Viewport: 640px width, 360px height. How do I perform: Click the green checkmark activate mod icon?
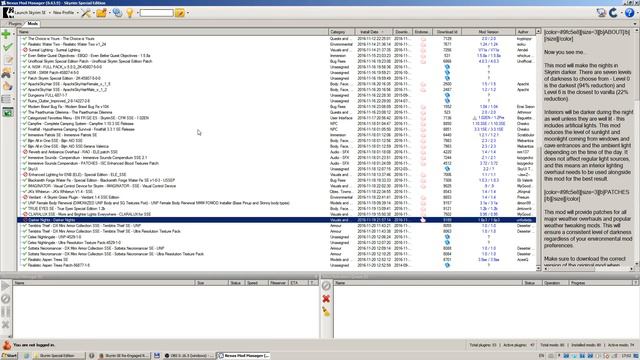coord(7,47)
